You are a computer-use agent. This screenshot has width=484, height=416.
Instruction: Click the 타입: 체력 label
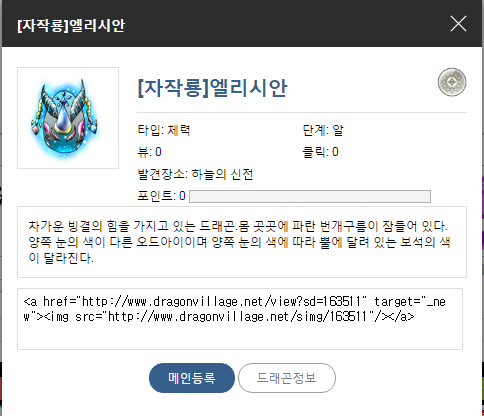(164, 130)
